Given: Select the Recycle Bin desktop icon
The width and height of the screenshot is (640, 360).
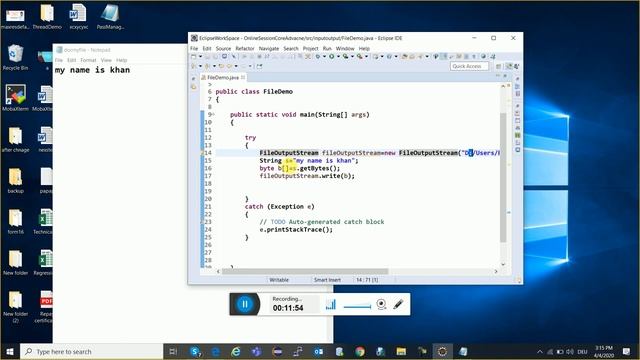Looking at the screenshot, I should (x=15, y=58).
